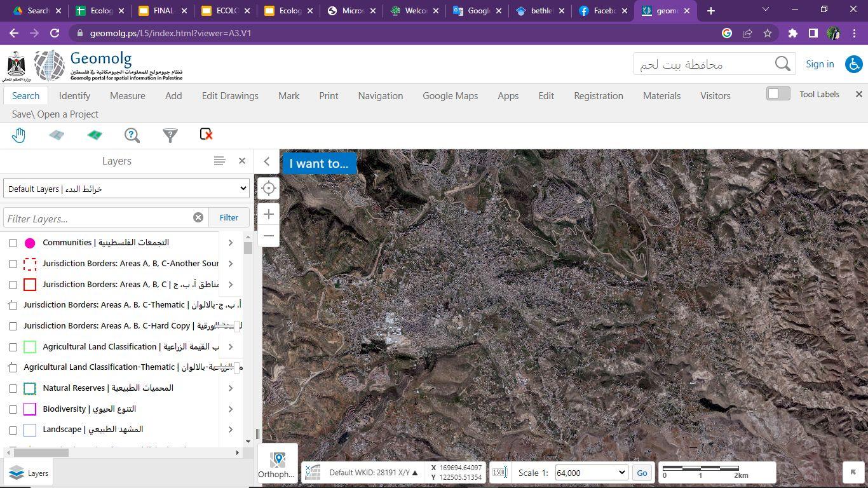Open the Identify tab

tap(74, 96)
